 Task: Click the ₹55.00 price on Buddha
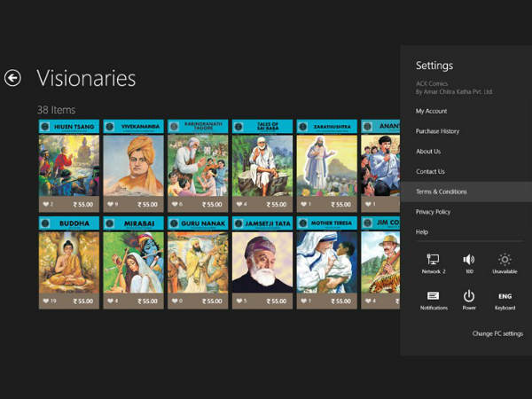coord(83,301)
